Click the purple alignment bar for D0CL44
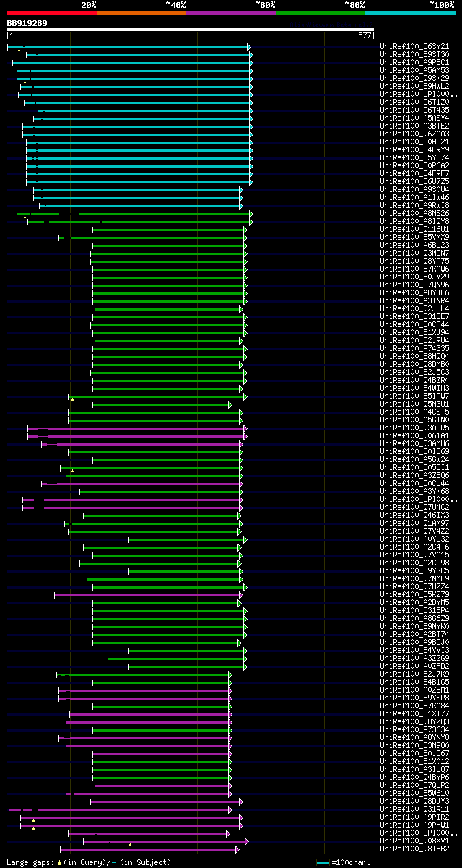462x868 pixels. 142,484
